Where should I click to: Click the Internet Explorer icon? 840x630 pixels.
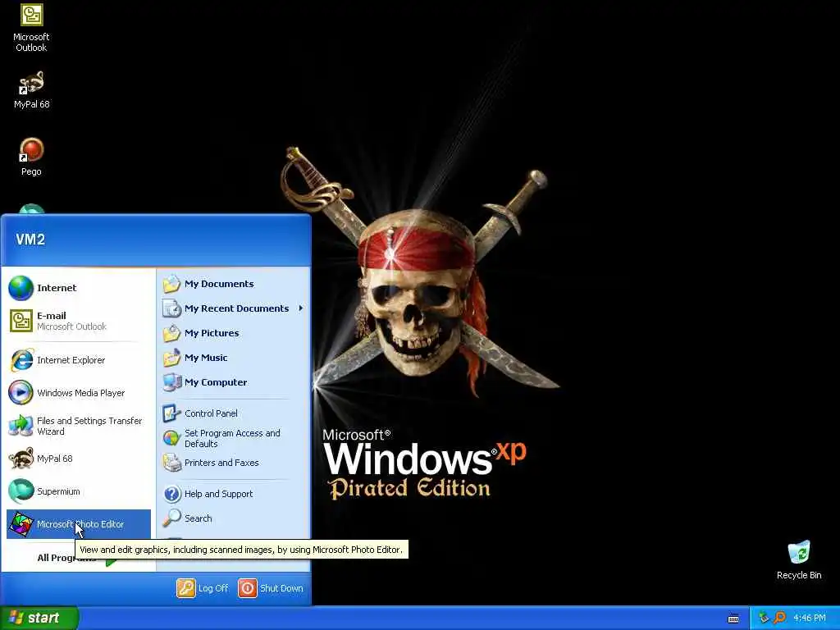[21, 360]
